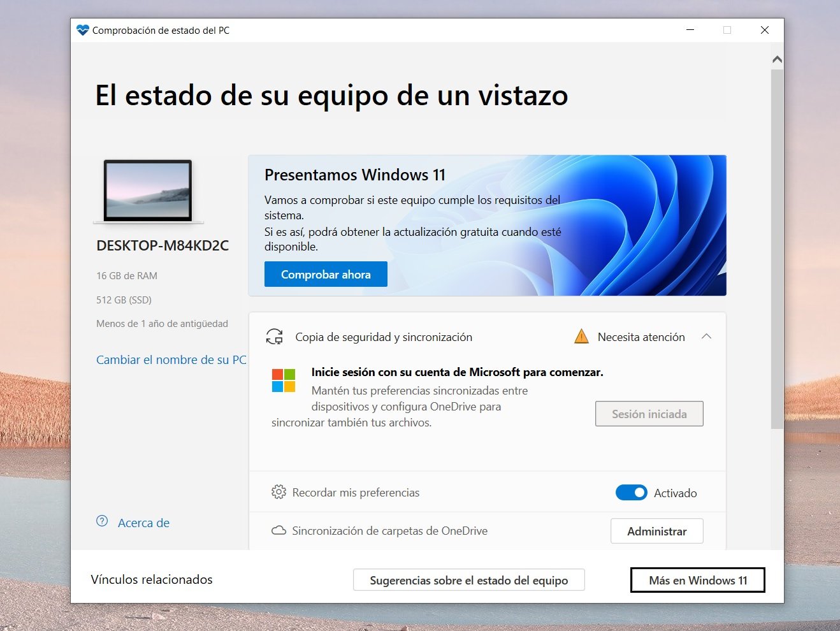Open the Cambiar el nombre de su PC link
840x631 pixels.
tap(171, 359)
